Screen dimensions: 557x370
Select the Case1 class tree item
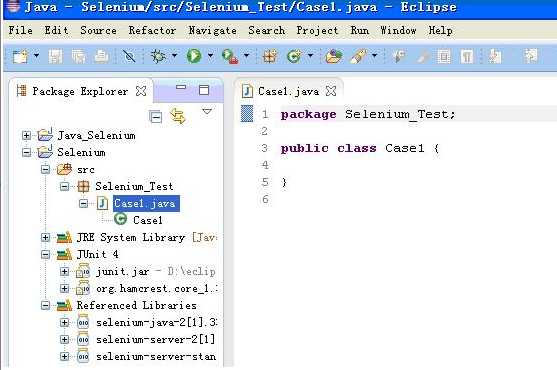pos(147,220)
